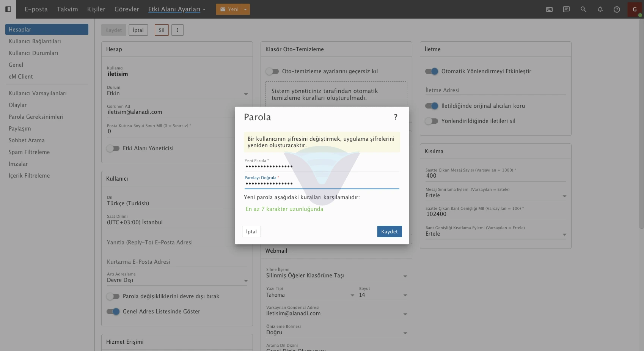Click the Sil button in the toolbar

[x=162, y=30]
